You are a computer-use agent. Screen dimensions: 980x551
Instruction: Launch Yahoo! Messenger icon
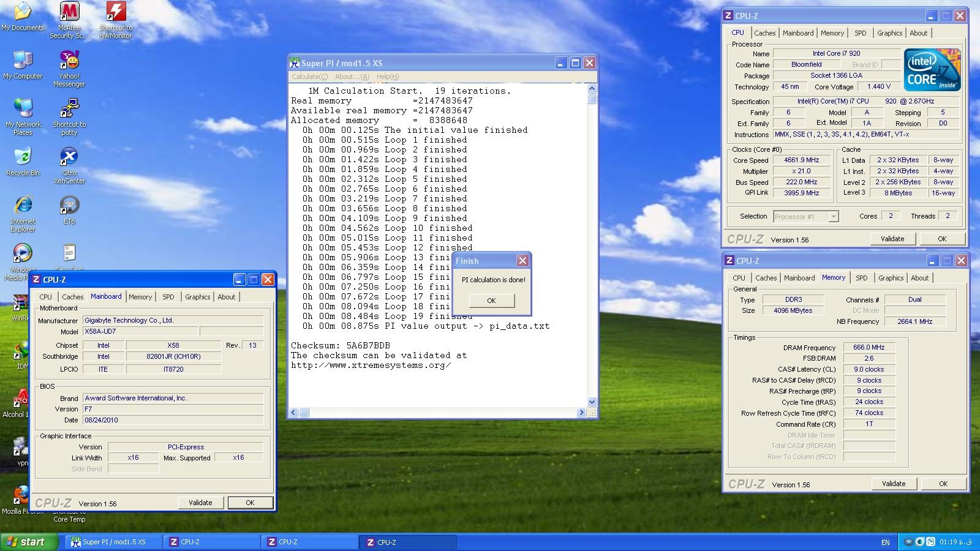point(69,69)
